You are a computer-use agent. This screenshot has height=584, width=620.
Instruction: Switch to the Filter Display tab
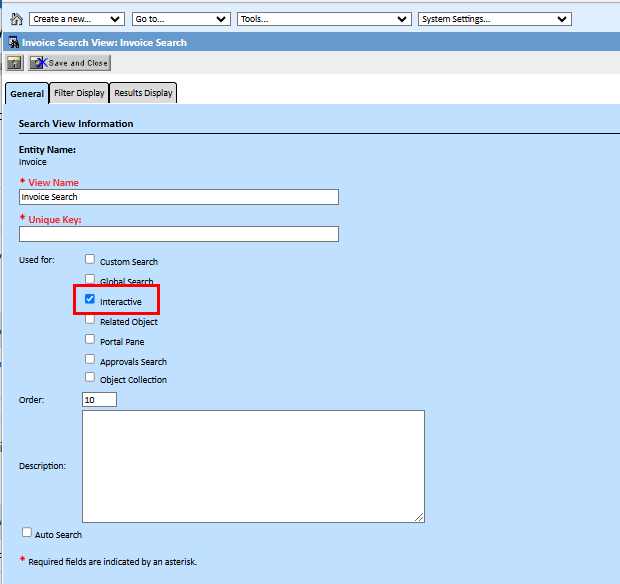tap(79, 93)
